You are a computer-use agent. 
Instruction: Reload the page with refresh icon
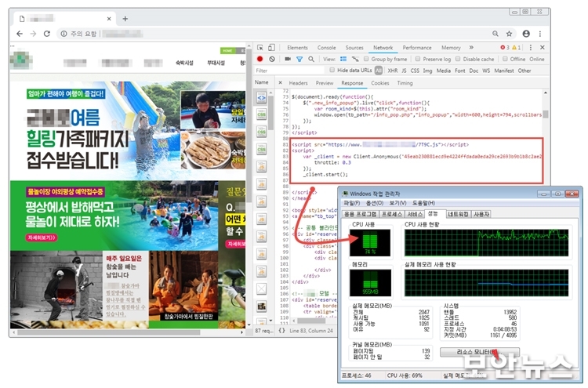pyautogui.click(x=47, y=34)
